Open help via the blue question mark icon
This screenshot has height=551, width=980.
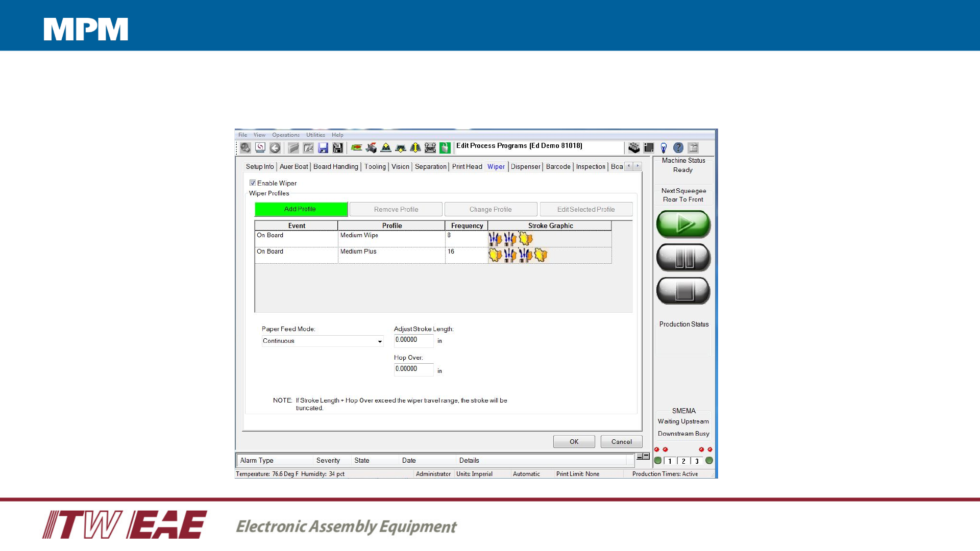pyautogui.click(x=678, y=148)
